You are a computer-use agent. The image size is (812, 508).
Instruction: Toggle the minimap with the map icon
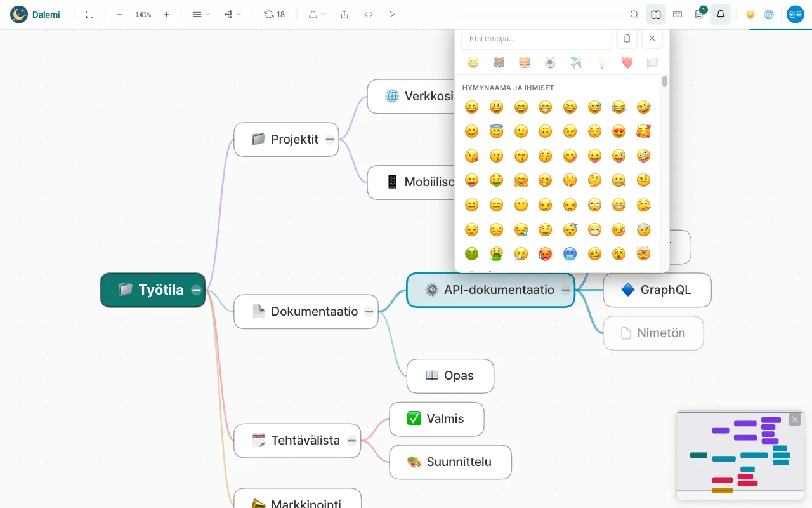tap(656, 14)
